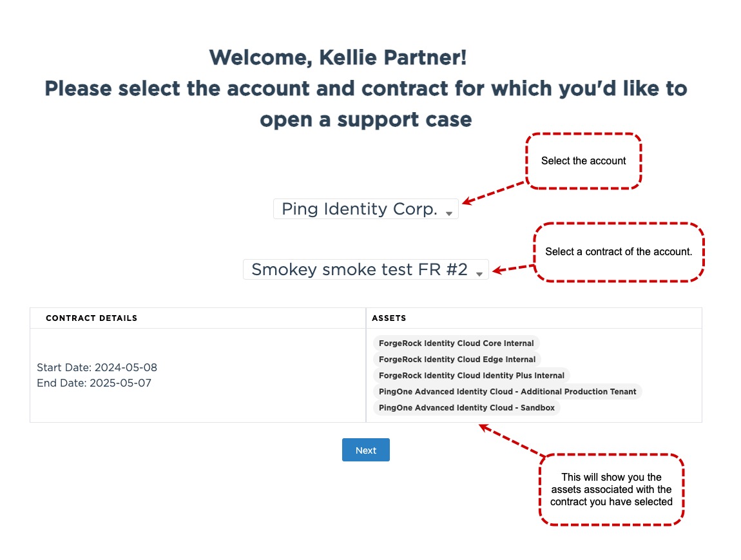Select the ForgeRock Identity Cloud Edge Internal asset
Image resolution: width=741 pixels, height=560 pixels.
(x=457, y=359)
